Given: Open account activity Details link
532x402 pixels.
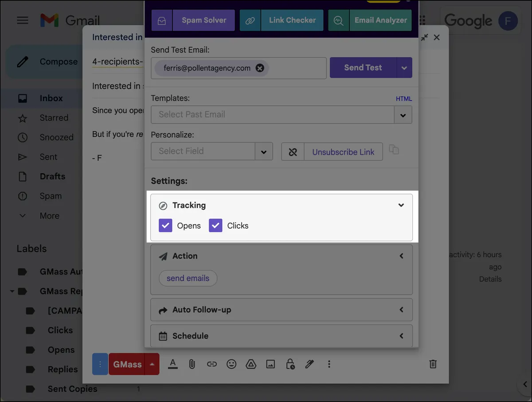Looking at the screenshot, I should click(x=490, y=279).
